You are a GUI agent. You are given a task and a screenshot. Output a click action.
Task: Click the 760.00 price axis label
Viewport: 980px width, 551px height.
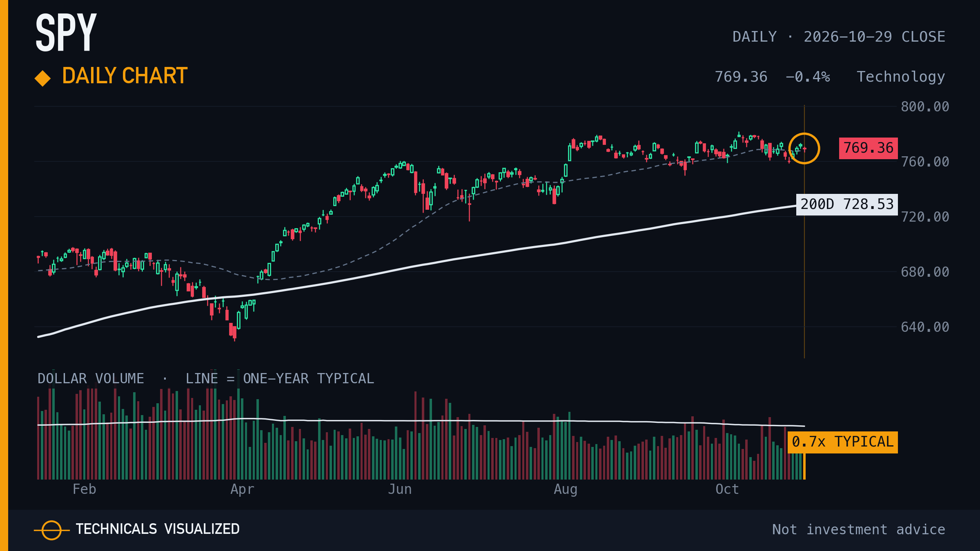click(x=925, y=162)
